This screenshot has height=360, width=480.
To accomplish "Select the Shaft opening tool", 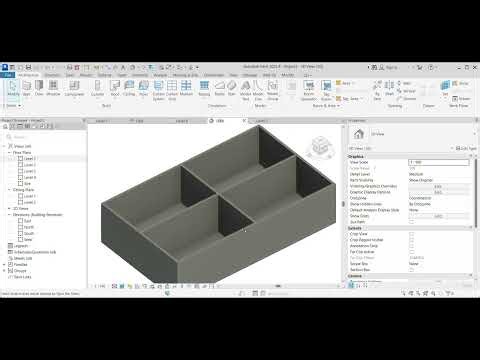I will point(389,88).
